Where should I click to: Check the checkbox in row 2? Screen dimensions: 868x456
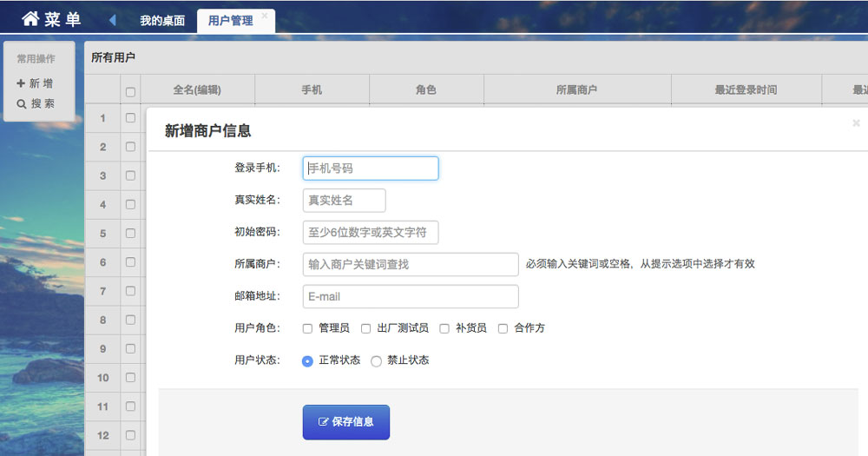[131, 147]
